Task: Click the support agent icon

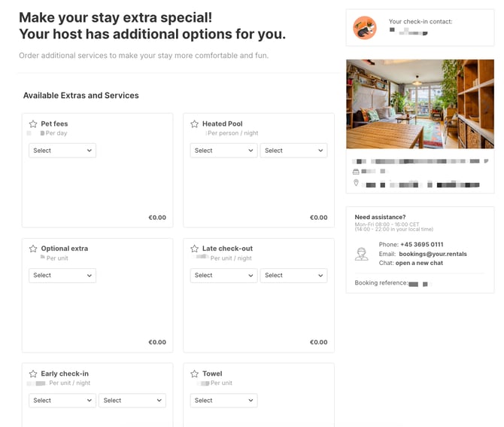Action: (x=361, y=254)
